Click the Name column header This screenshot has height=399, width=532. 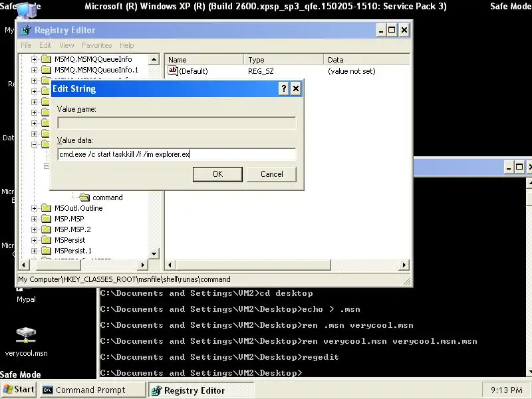coord(204,60)
